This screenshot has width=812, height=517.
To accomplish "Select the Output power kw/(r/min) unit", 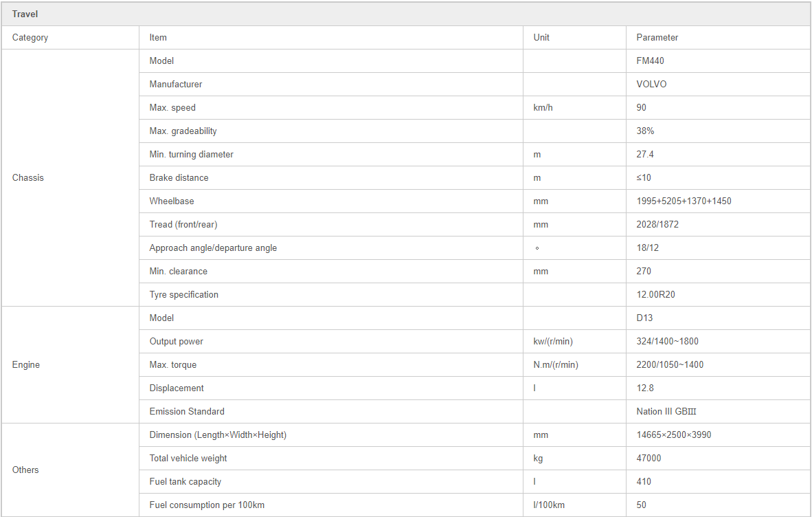I will (552, 342).
